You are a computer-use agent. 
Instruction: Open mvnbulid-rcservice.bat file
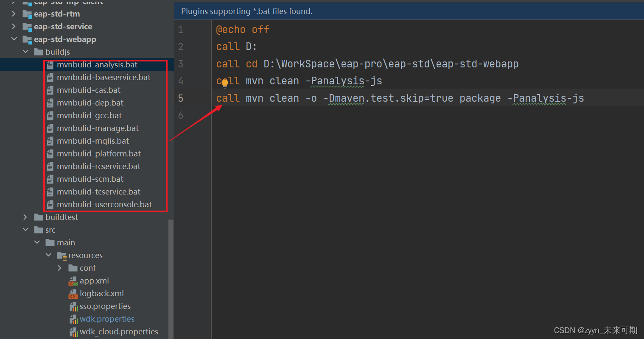pyautogui.click(x=98, y=166)
